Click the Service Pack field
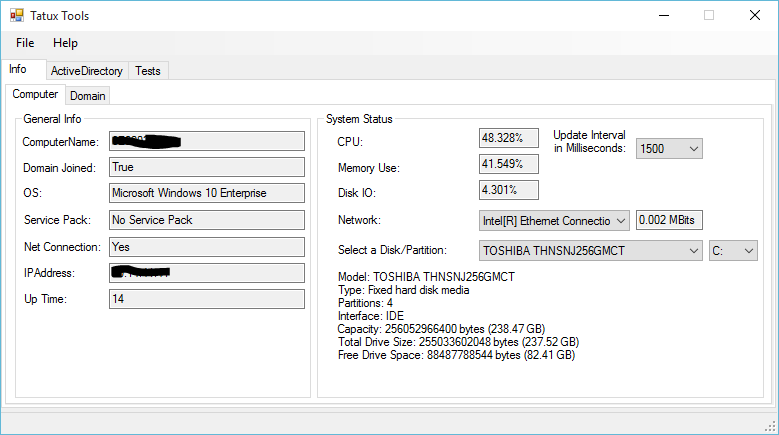The image size is (779, 435). [x=207, y=220]
